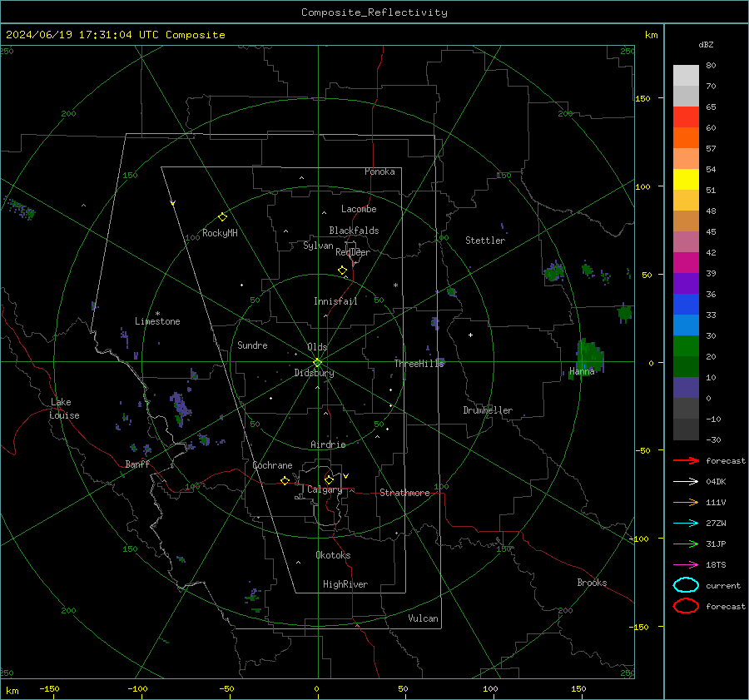Click the Drumheller city label
749x700 pixels.
[488, 410]
